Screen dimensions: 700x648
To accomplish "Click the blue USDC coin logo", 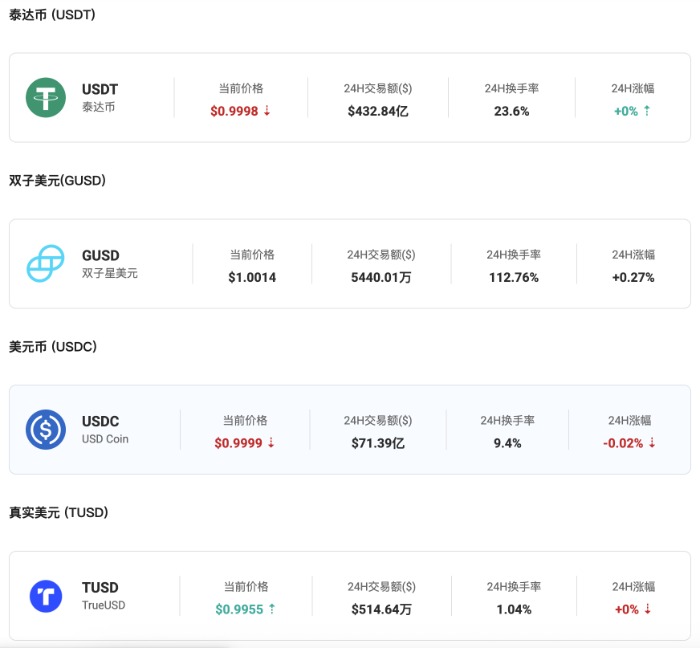I will (x=46, y=430).
